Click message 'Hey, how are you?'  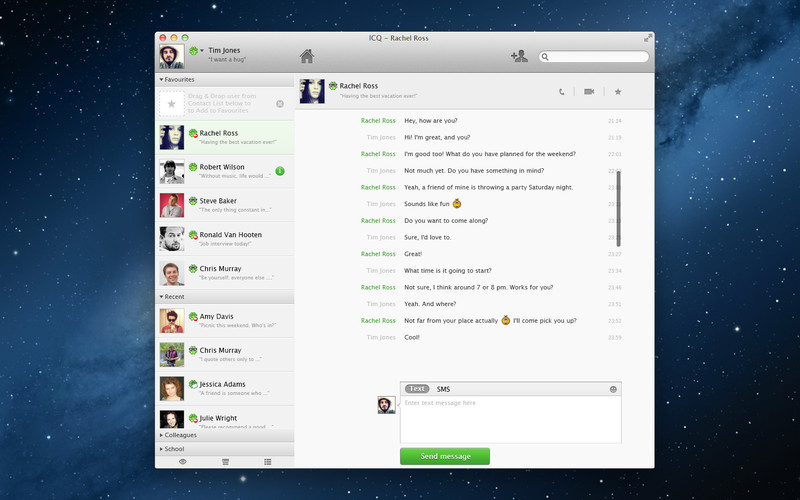[431, 121]
